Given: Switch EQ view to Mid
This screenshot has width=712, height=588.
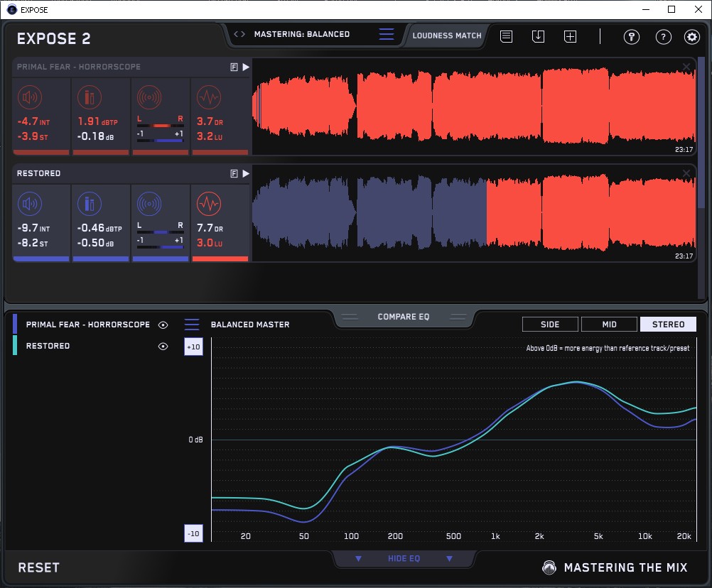Looking at the screenshot, I should pos(609,325).
